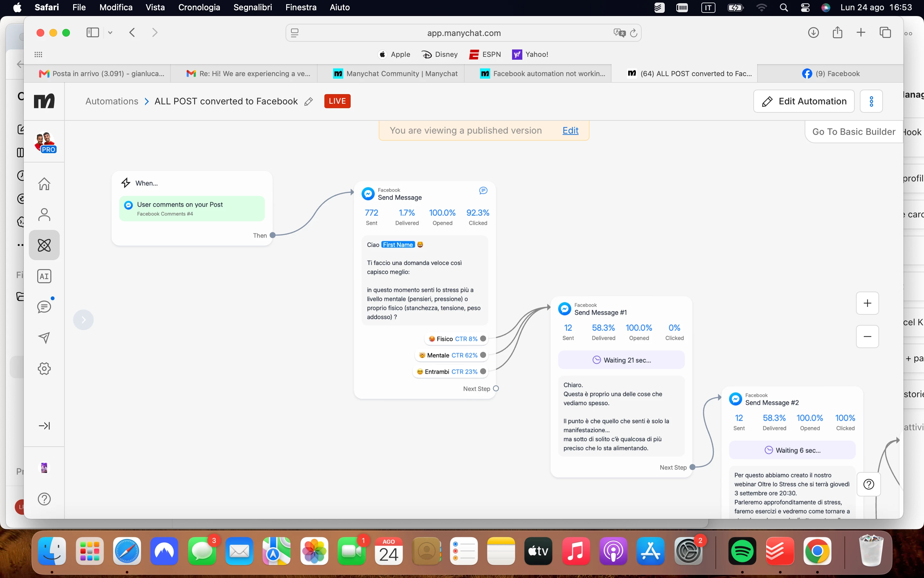Zoom in the flow canvas
The image size is (924, 578).
click(x=868, y=303)
